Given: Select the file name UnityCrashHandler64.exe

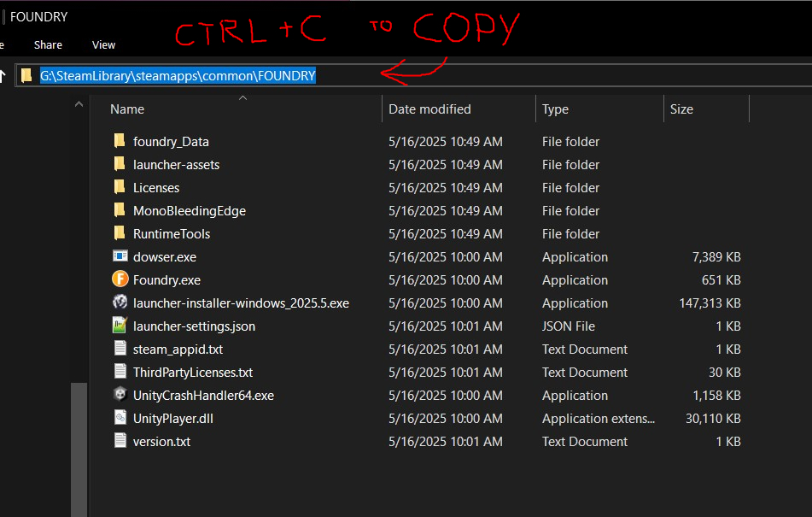Looking at the screenshot, I should (x=203, y=396).
